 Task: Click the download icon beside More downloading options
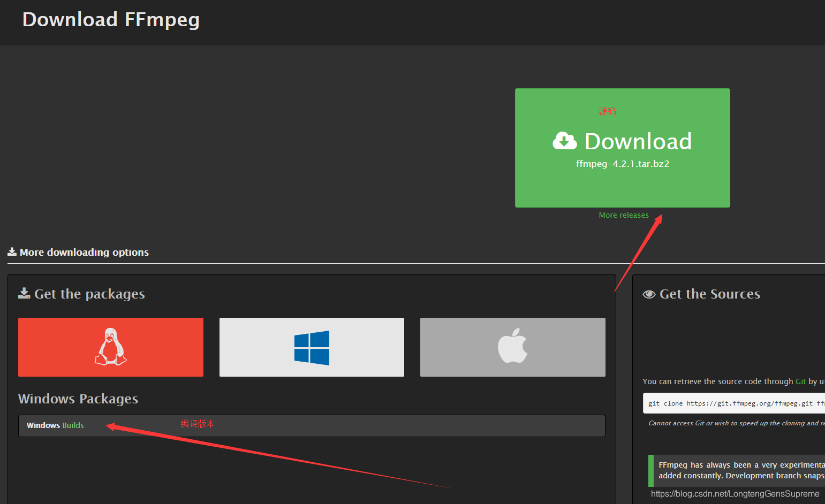[12, 251]
